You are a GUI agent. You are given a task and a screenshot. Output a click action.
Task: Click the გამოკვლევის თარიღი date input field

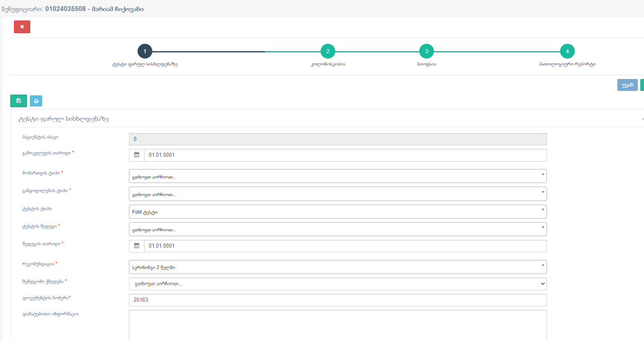coord(345,155)
